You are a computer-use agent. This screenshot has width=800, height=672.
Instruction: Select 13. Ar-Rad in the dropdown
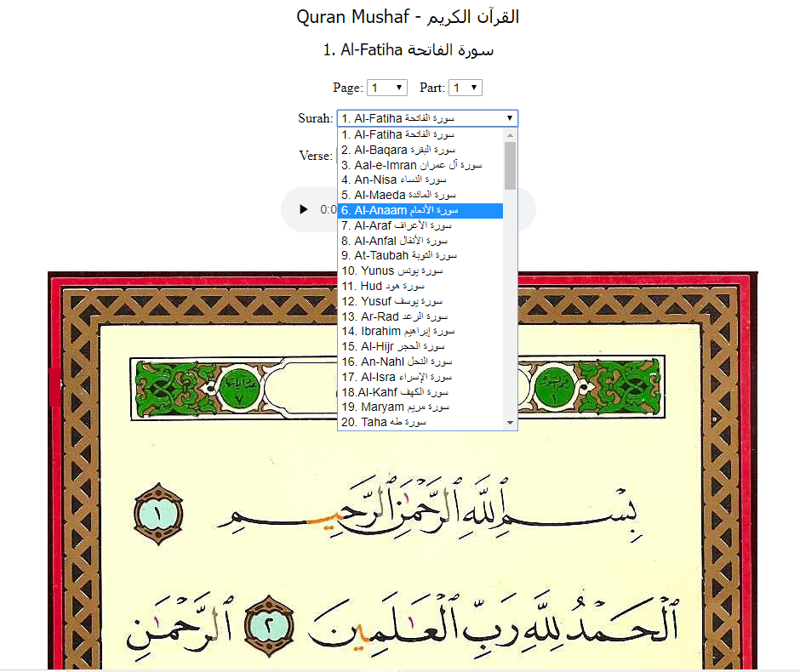[x=420, y=316]
